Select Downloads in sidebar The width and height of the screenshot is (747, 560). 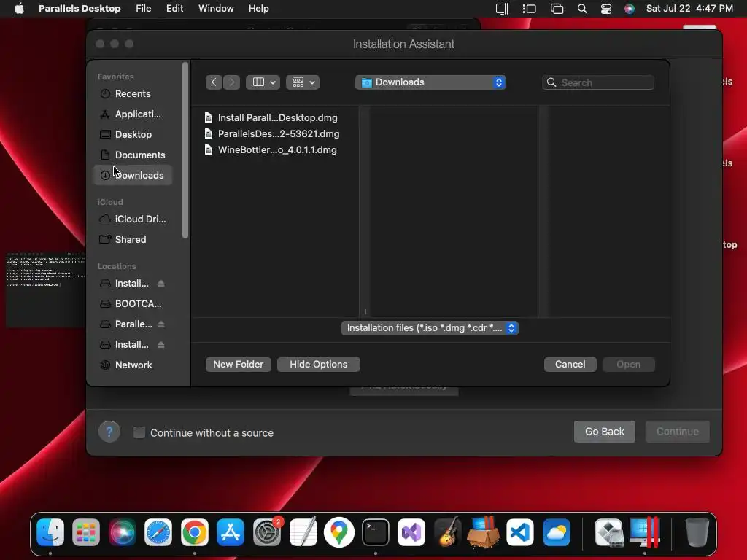[x=133, y=175]
